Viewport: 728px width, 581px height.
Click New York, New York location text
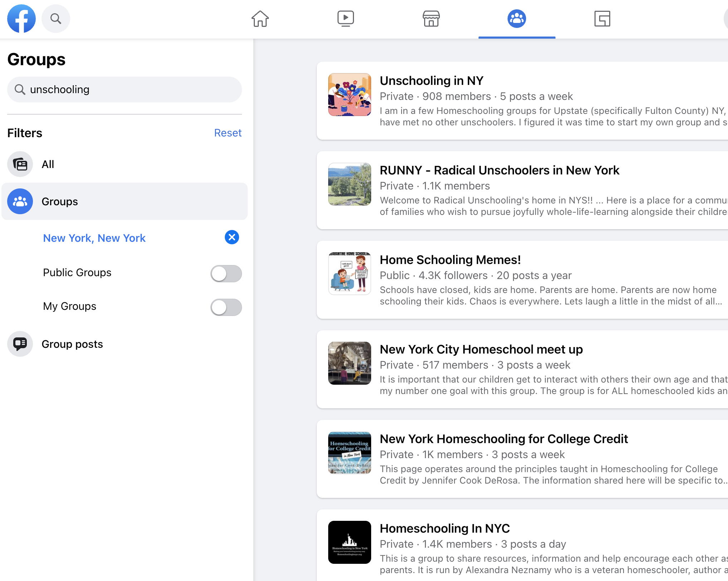tap(94, 238)
